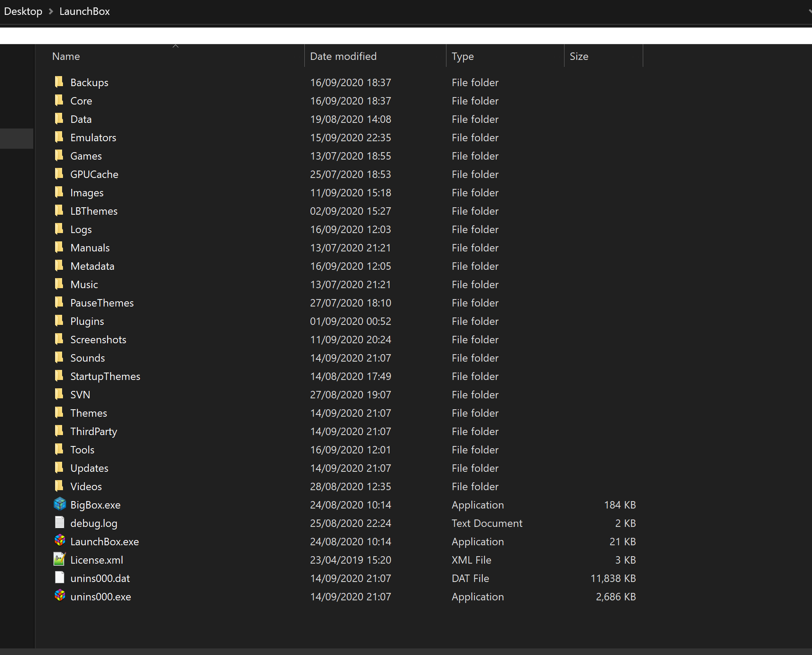Click the date 19/08/2020 14:08 for Data
Screen dimensions: 812x655
click(x=351, y=119)
